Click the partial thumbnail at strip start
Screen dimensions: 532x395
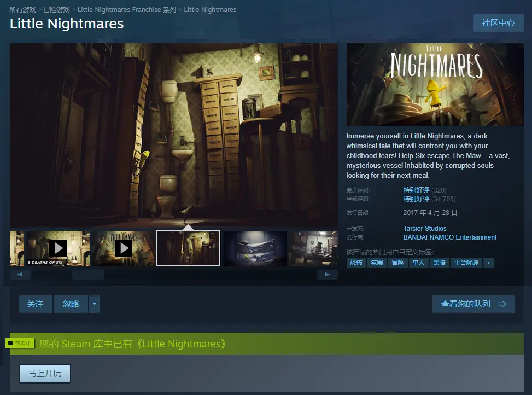(x=17, y=248)
